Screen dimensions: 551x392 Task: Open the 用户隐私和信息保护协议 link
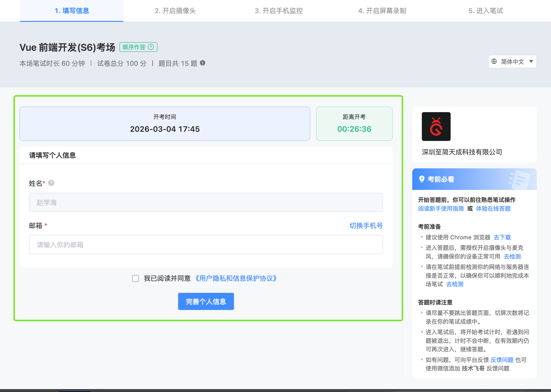[236, 279]
